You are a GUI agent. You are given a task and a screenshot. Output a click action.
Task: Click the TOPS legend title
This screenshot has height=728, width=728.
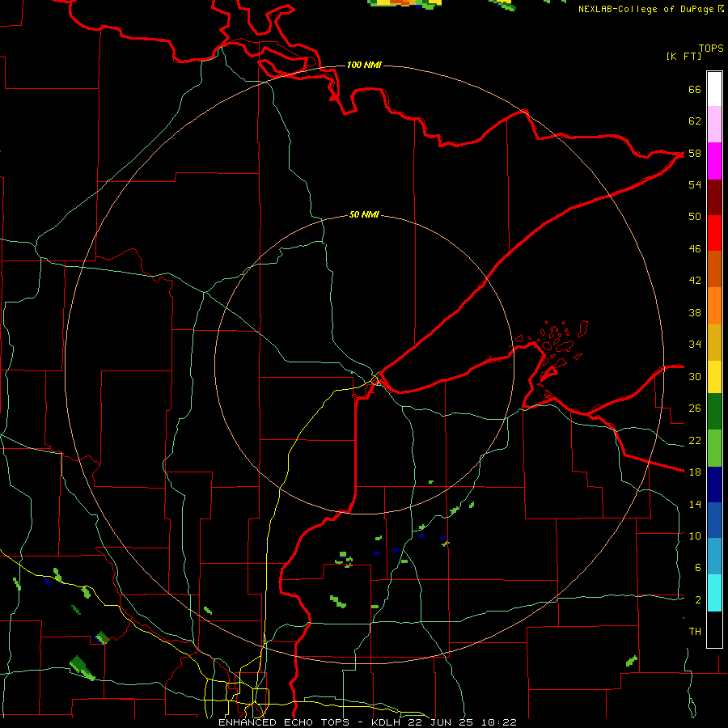tap(711, 49)
